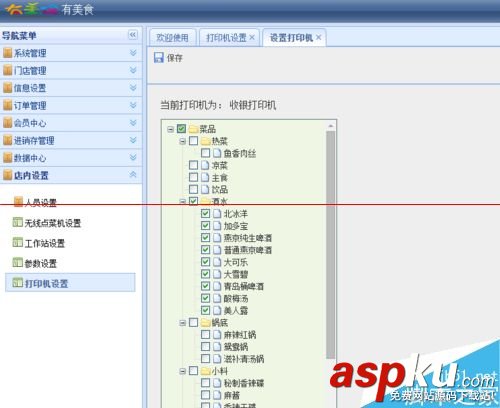This screenshot has width=500, height=408.
Task: Expand the 门店管理 section chevron
Action: click(x=133, y=70)
